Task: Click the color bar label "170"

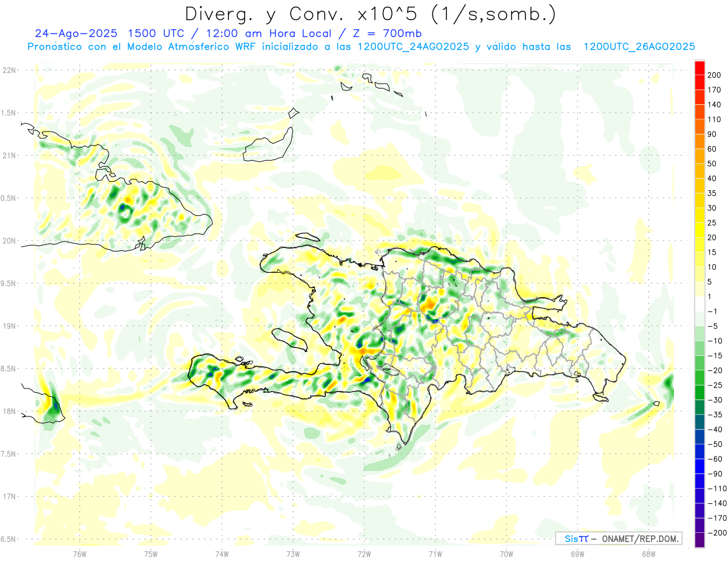Action: point(714,90)
